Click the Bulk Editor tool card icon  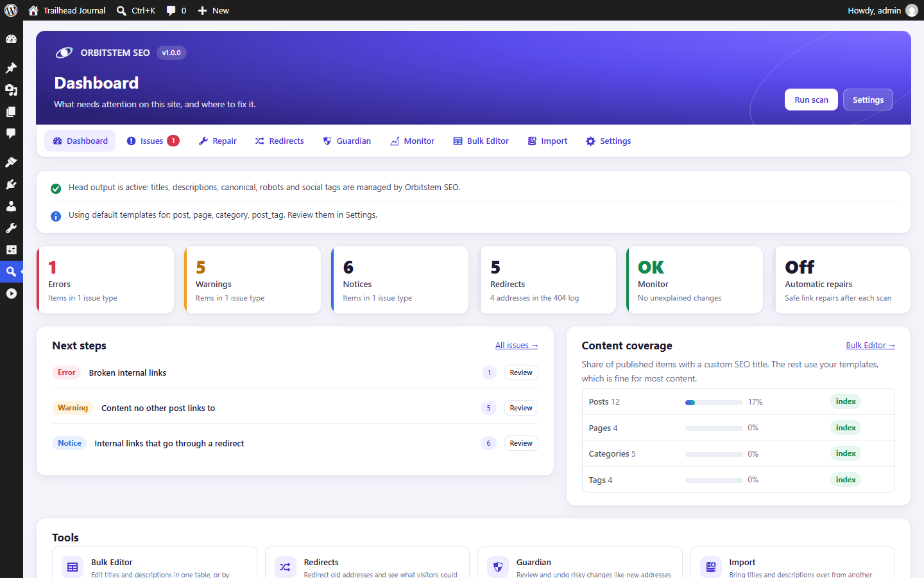pyautogui.click(x=73, y=567)
